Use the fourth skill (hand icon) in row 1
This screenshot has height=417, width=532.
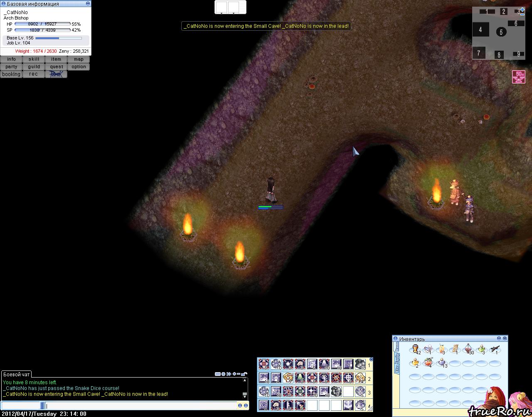(300, 364)
